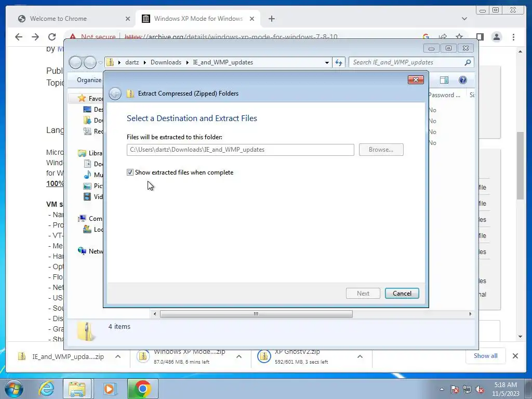Open Windows Start menu
532x399 pixels.
[14, 389]
